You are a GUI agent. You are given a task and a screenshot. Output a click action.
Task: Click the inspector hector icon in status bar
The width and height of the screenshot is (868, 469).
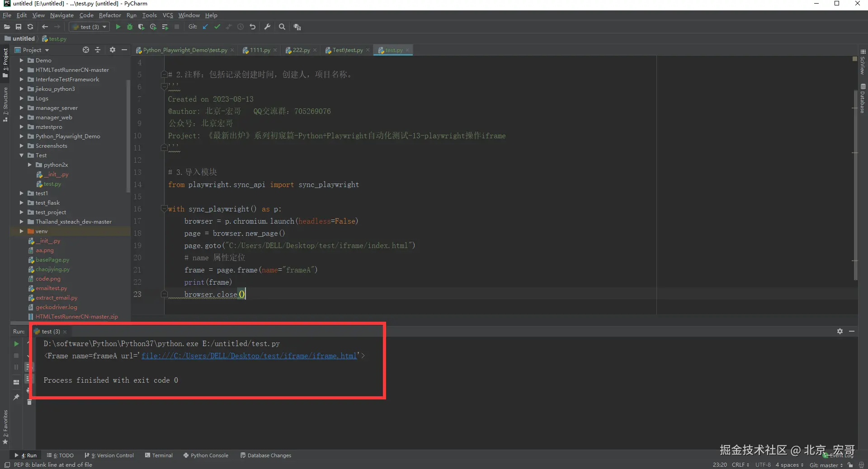[861, 465]
